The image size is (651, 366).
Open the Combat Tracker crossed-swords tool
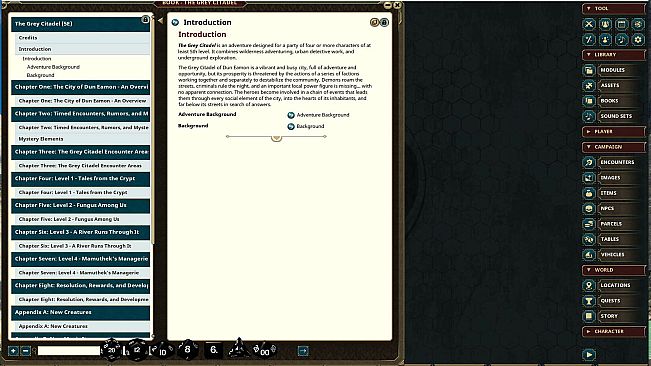coord(589,24)
